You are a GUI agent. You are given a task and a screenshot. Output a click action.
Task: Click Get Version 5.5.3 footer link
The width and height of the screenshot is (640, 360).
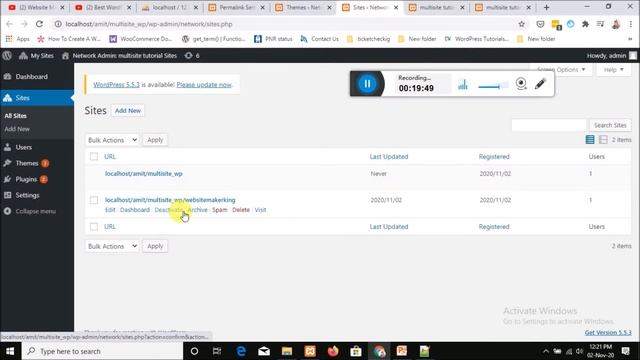[x=608, y=333]
